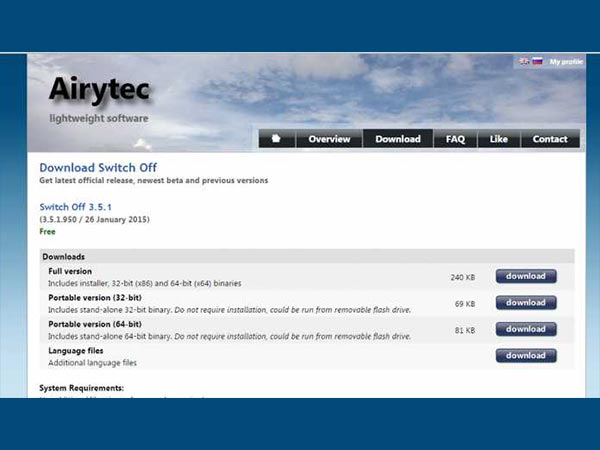The image size is (600, 450).
Task: Click the System Requirements heading
Action: tap(81, 387)
